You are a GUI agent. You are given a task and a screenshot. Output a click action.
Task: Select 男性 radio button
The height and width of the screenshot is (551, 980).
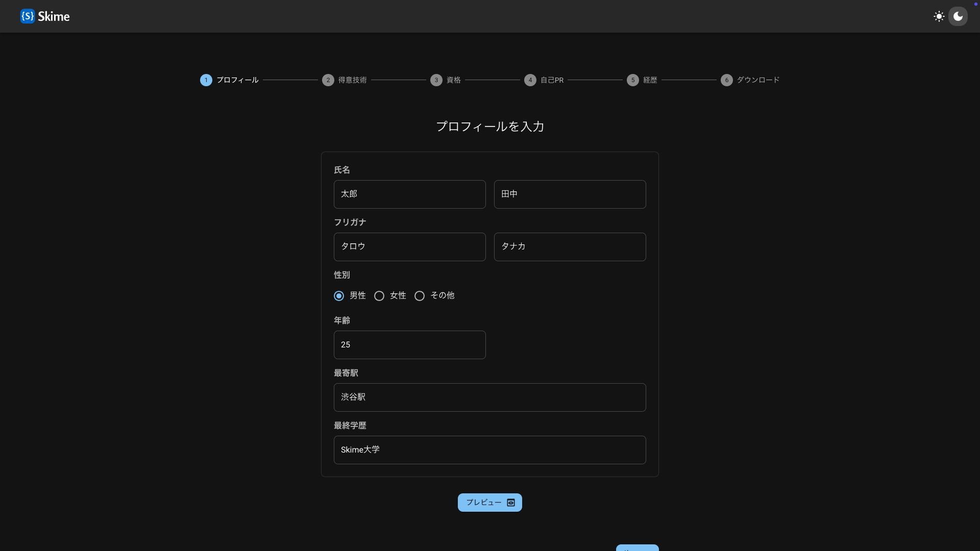click(339, 296)
